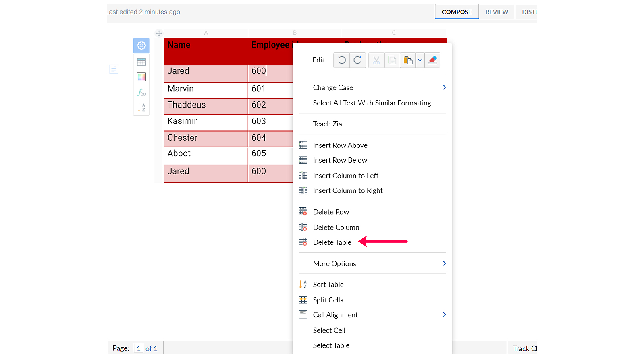
Task: Expand the Change Case submenu
Action: pyautogui.click(x=444, y=87)
